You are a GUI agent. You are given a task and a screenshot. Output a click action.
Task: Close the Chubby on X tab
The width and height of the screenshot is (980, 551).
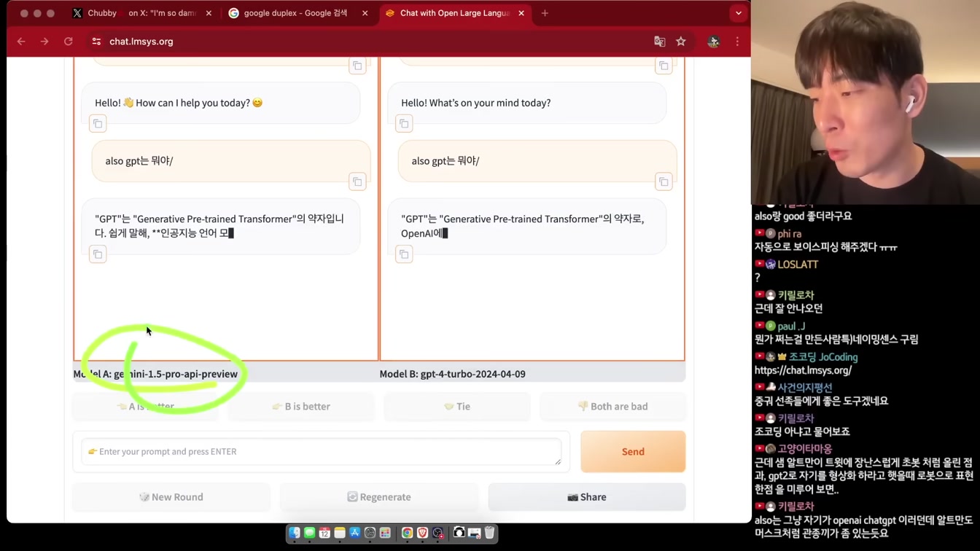tap(209, 13)
